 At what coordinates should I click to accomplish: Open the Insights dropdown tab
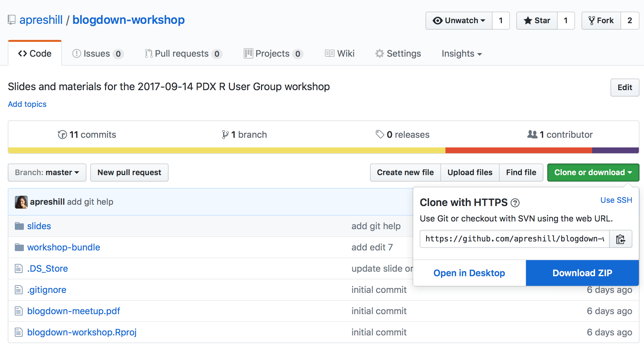pos(462,53)
